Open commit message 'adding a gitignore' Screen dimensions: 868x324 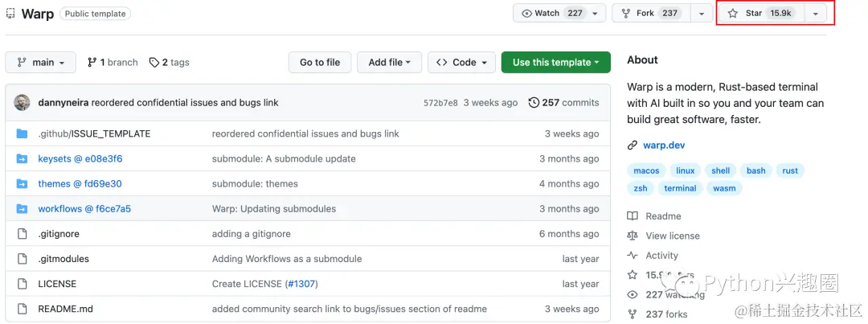tap(252, 234)
